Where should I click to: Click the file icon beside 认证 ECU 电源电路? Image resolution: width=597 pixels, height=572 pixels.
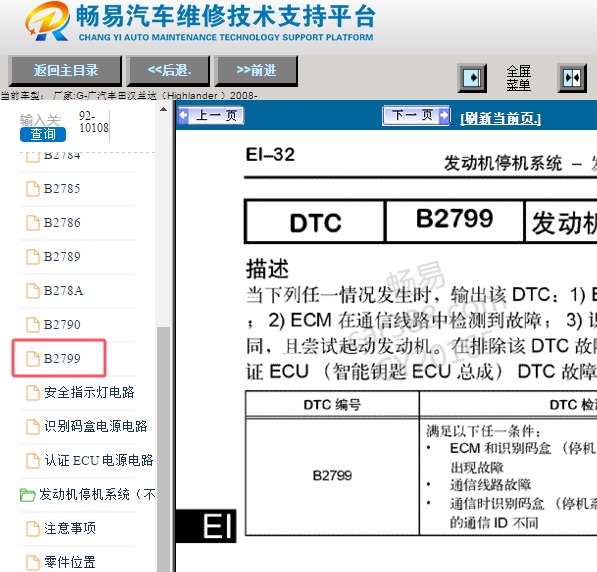pos(33,461)
